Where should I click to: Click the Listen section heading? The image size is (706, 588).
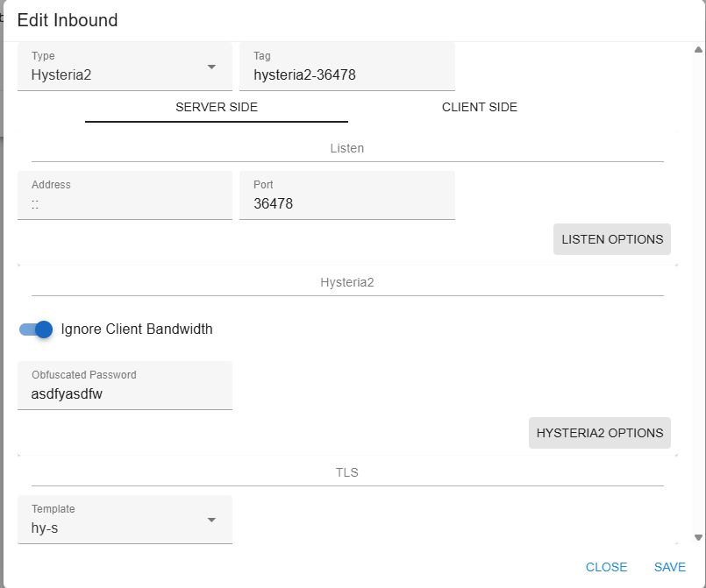pyautogui.click(x=346, y=148)
